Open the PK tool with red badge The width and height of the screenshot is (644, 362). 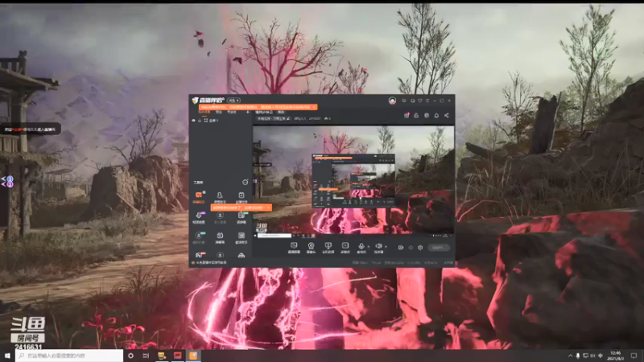pyautogui.click(x=199, y=255)
